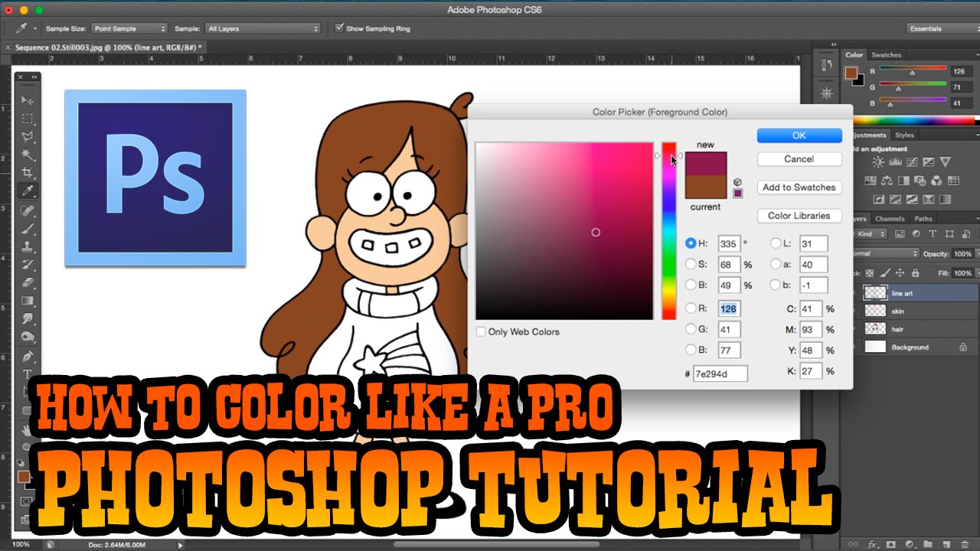The width and height of the screenshot is (980, 551).
Task: Click Add to Swatches button
Action: tap(799, 187)
